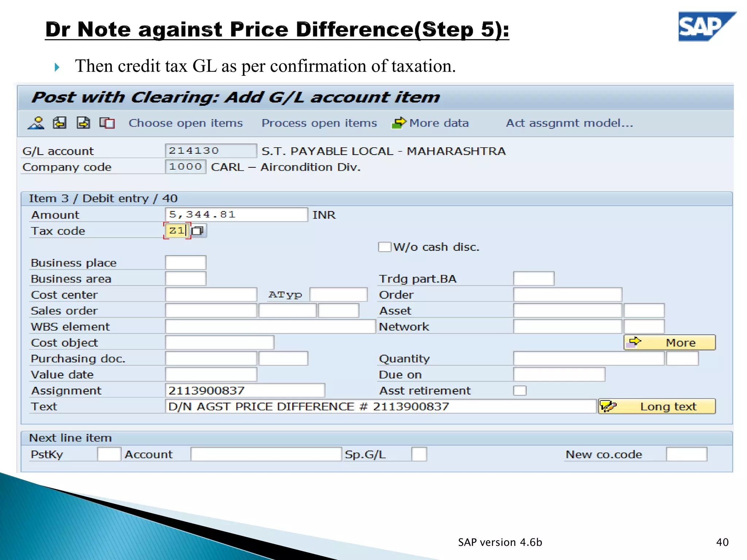Click CARL – Aircondition Div. text
Viewport: 747px width, 560px height.
(286, 167)
